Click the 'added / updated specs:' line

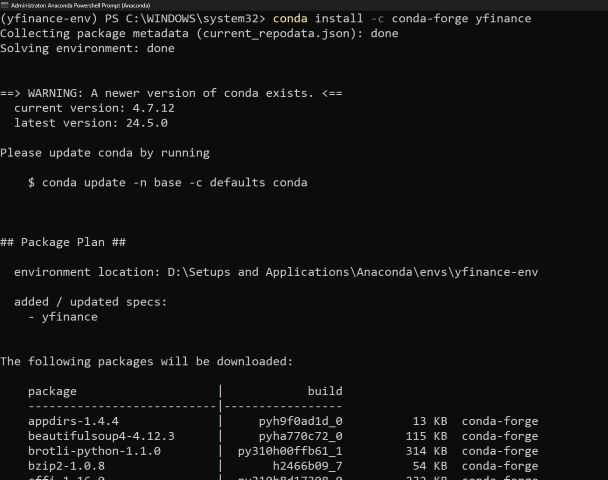90,302
